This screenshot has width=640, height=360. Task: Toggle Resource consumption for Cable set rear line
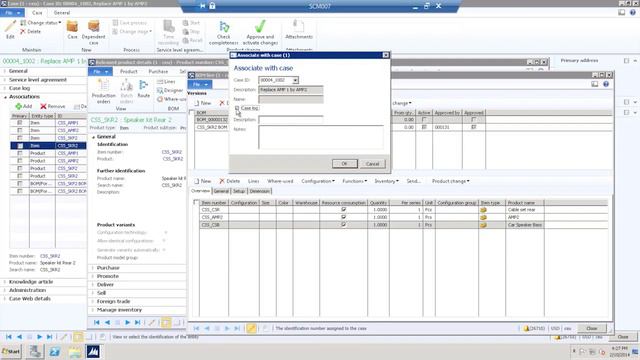click(x=343, y=209)
